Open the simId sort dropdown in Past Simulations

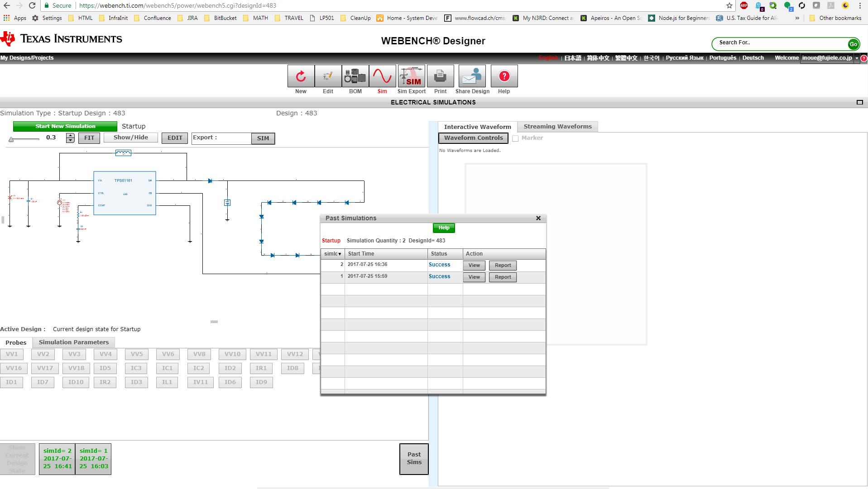(x=339, y=254)
